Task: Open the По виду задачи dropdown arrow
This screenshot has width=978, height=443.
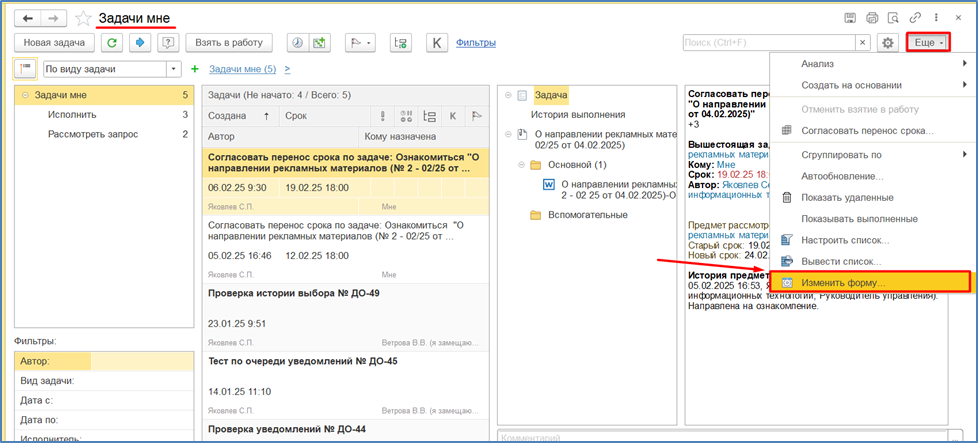Action: [x=174, y=69]
